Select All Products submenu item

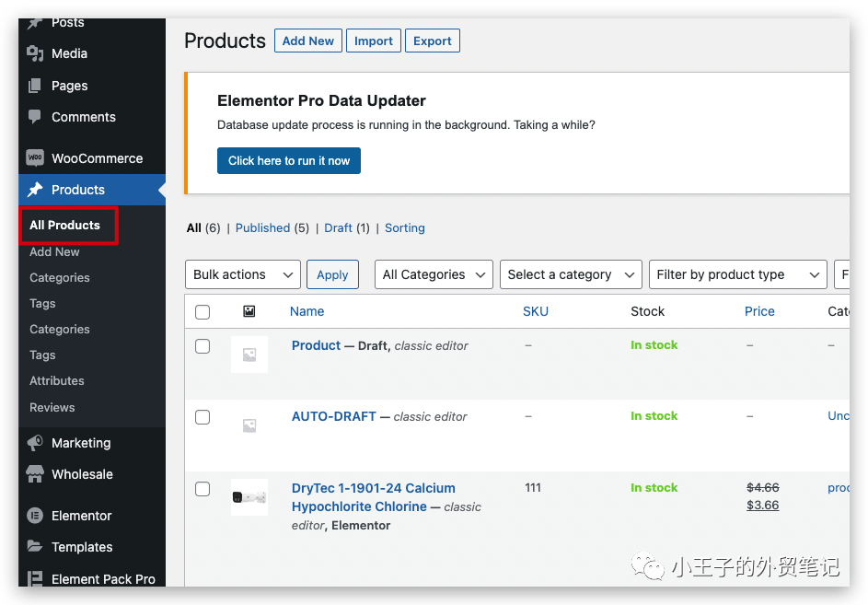tap(64, 225)
